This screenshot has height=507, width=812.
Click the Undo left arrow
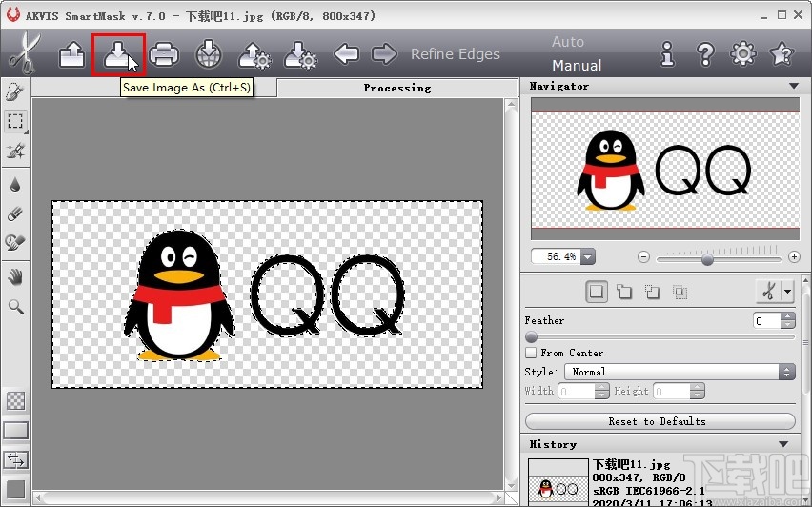coord(347,54)
